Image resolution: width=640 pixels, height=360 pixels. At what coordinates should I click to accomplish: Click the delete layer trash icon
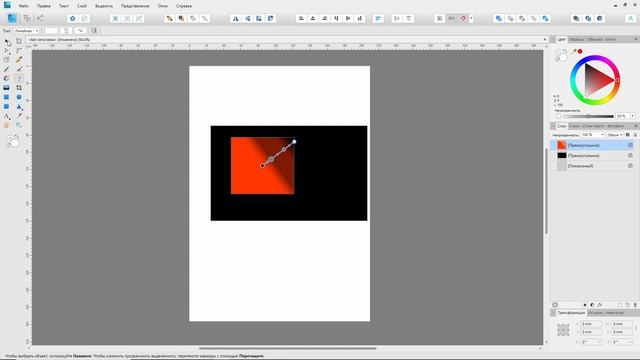coord(635,305)
